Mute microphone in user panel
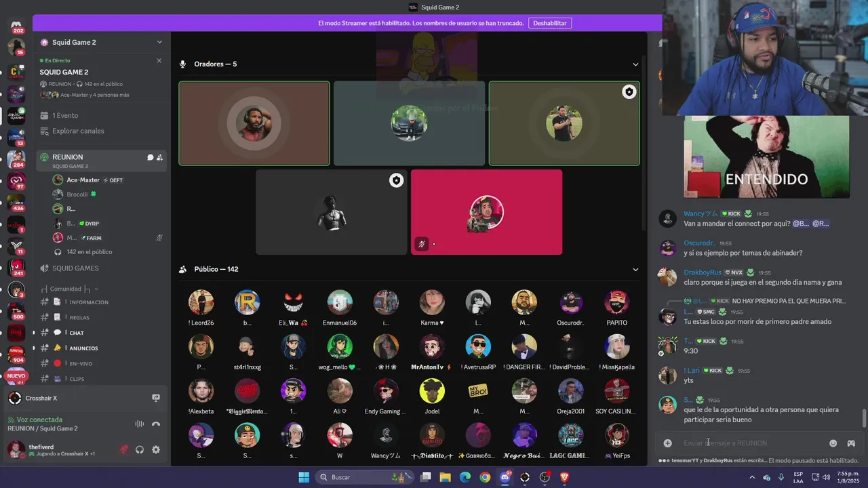The width and height of the screenshot is (868, 488). [x=124, y=449]
